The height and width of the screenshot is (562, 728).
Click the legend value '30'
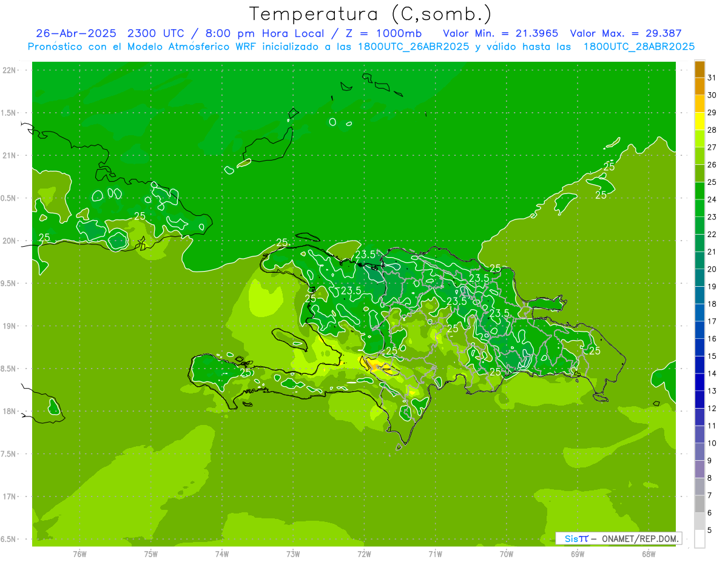[712, 95]
